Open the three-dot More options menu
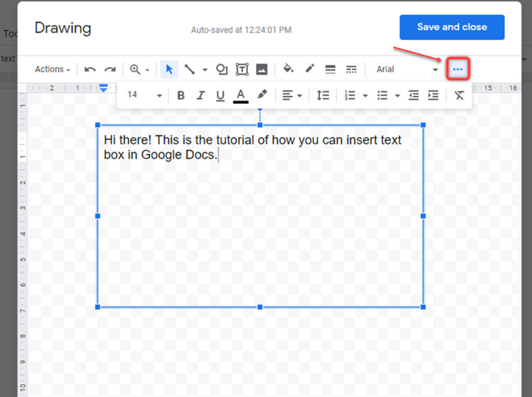Viewport: 532px width, 397px height. [458, 69]
